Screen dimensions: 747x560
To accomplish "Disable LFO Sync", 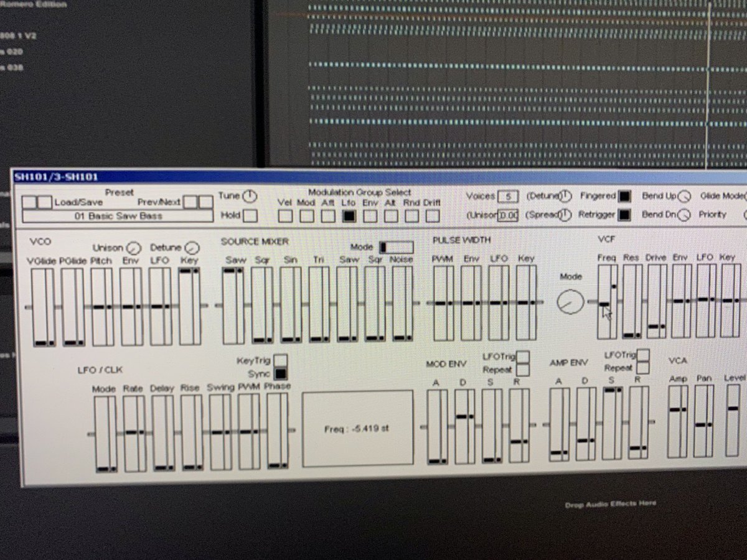I will coord(281,373).
